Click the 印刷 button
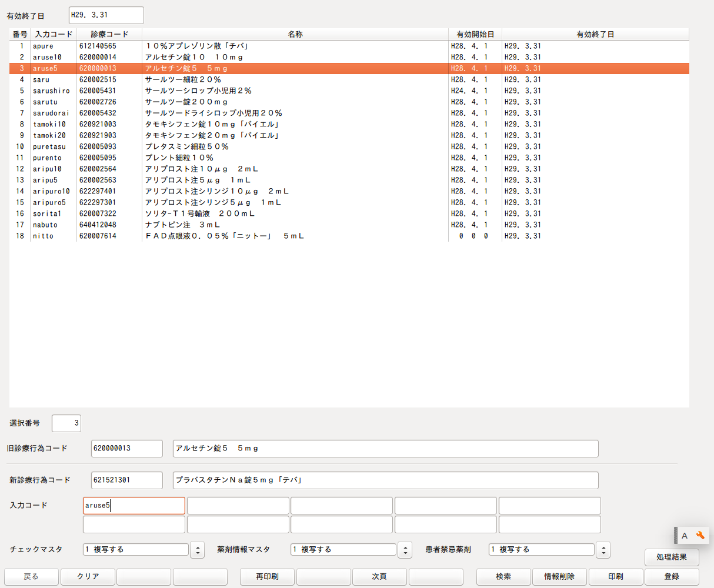The height and width of the screenshot is (588, 714). (x=616, y=577)
